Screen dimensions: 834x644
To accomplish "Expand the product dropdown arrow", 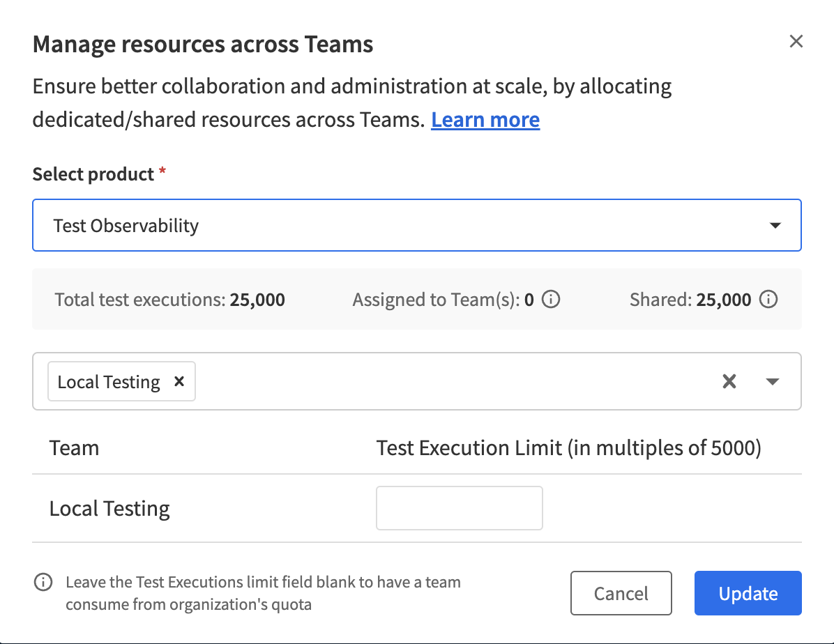I will (774, 226).
